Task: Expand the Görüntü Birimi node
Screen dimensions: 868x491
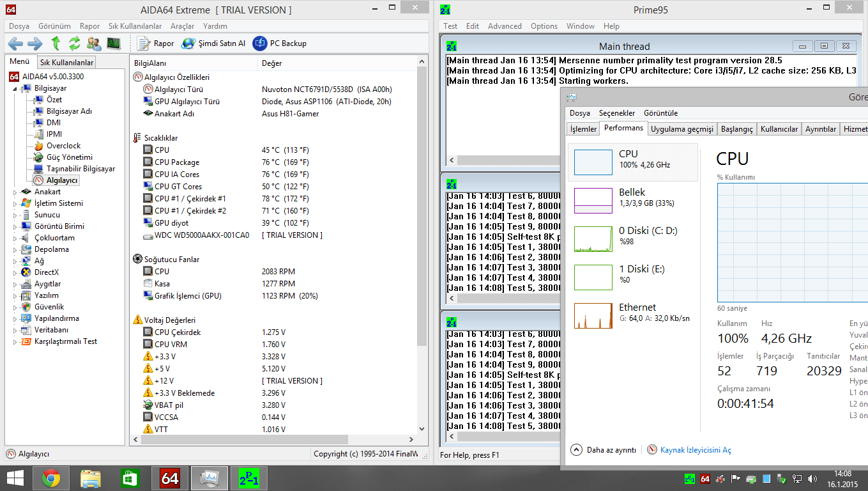Action: pos(16,226)
